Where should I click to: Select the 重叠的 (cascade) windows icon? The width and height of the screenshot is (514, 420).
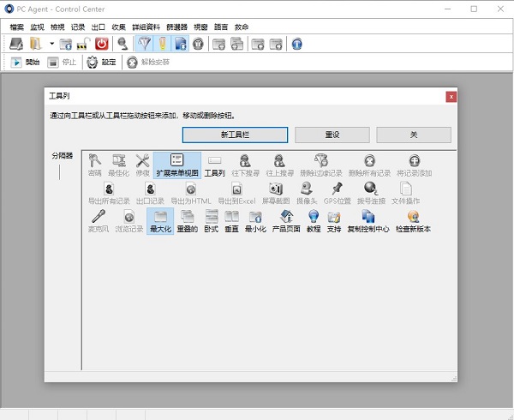(x=187, y=221)
